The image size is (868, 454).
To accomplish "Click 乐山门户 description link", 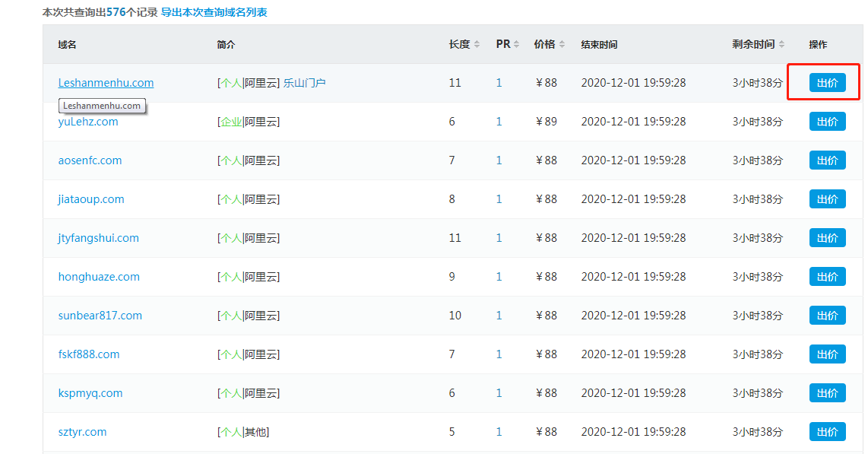I will (x=304, y=83).
